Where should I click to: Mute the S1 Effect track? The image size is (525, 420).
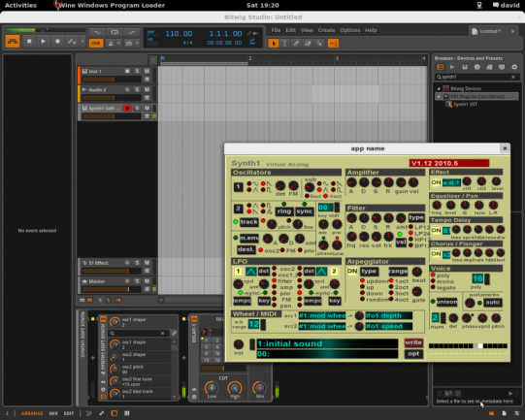147,263
